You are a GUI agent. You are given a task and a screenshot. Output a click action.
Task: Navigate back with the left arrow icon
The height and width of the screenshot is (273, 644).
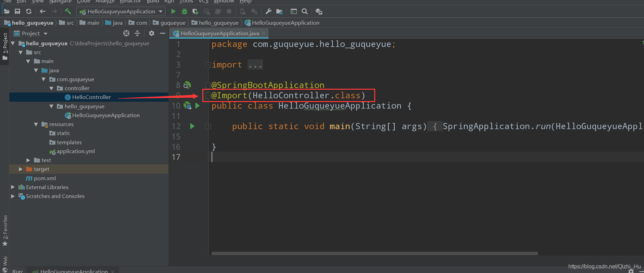(42, 11)
